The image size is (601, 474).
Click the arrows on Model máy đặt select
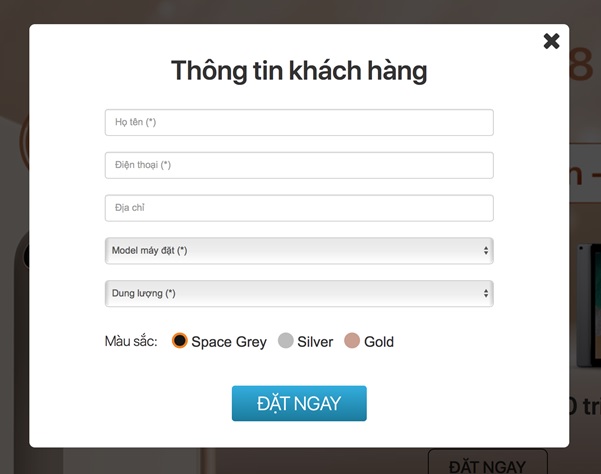click(486, 251)
